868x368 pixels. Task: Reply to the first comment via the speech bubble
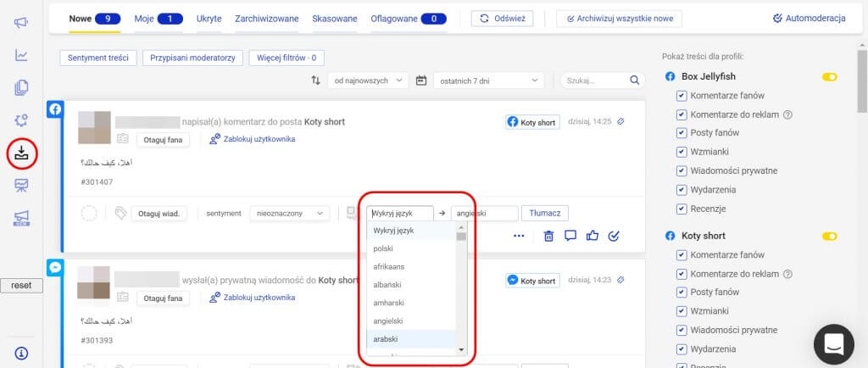(570, 235)
